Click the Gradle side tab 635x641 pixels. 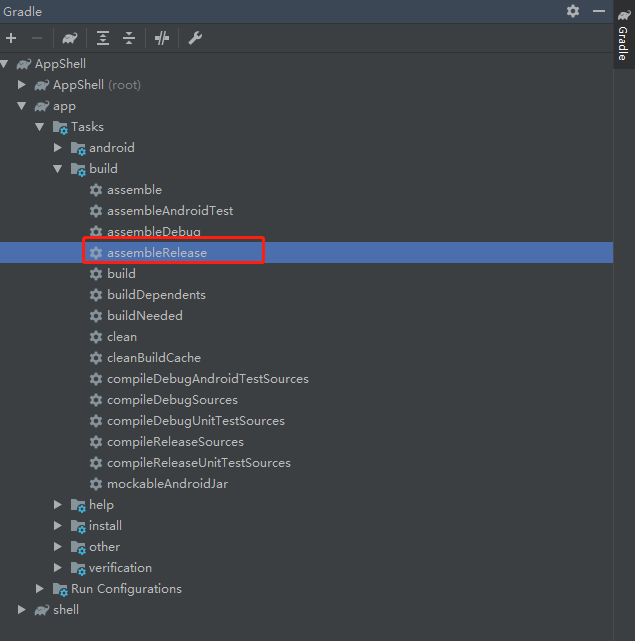pos(624,35)
